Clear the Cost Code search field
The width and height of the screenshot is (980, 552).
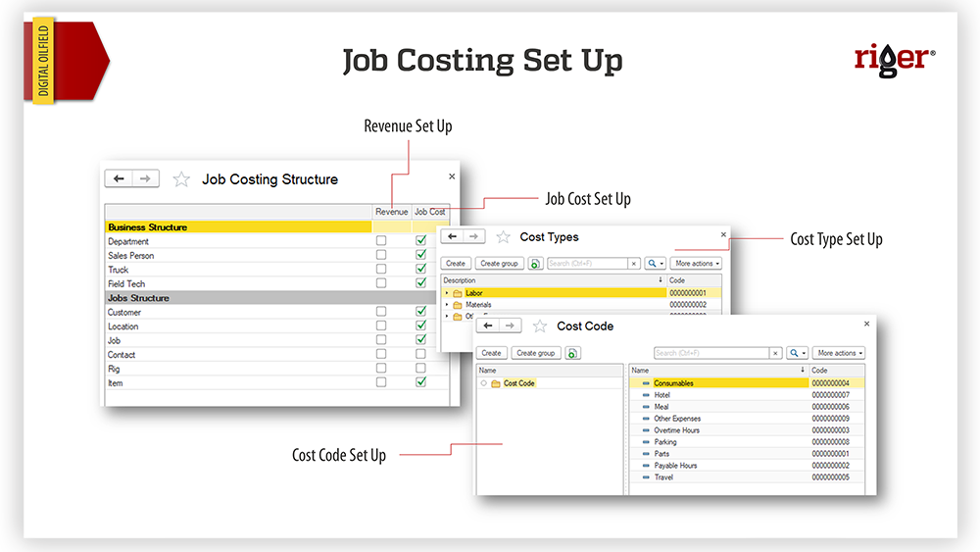click(x=776, y=353)
